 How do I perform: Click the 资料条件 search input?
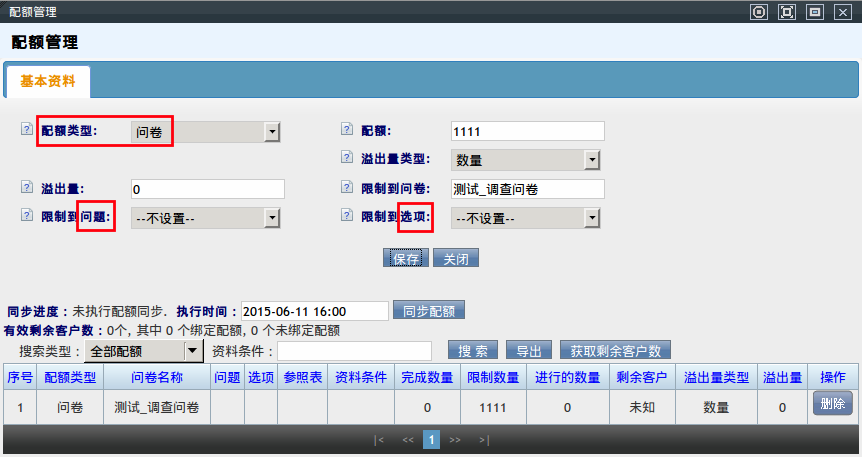354,351
